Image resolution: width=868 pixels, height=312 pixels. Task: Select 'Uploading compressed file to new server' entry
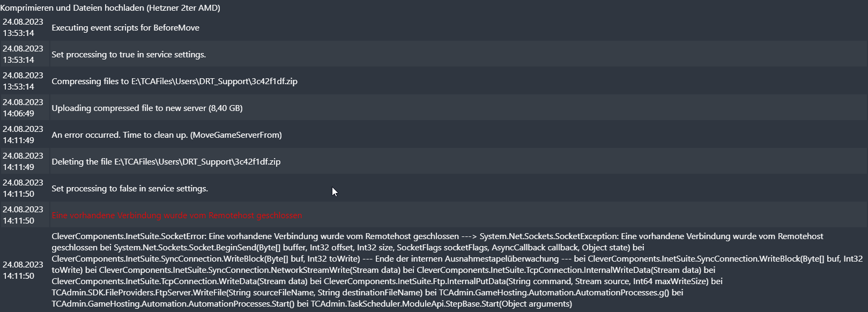(x=147, y=108)
